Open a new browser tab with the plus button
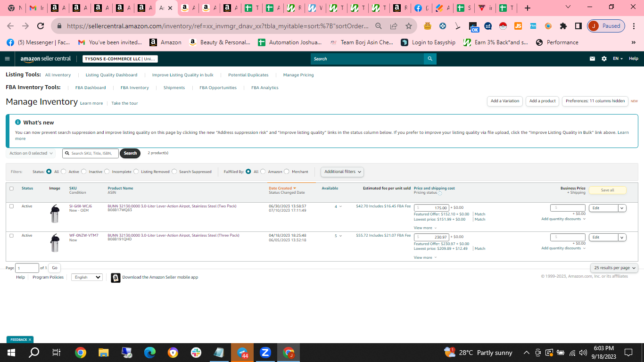This screenshot has height=362, width=644. coord(528,8)
